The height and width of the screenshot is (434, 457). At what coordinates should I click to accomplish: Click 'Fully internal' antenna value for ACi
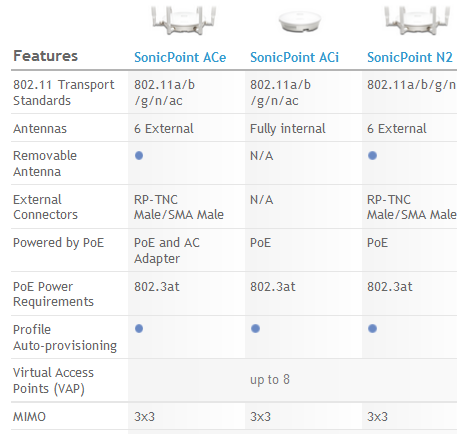click(288, 129)
